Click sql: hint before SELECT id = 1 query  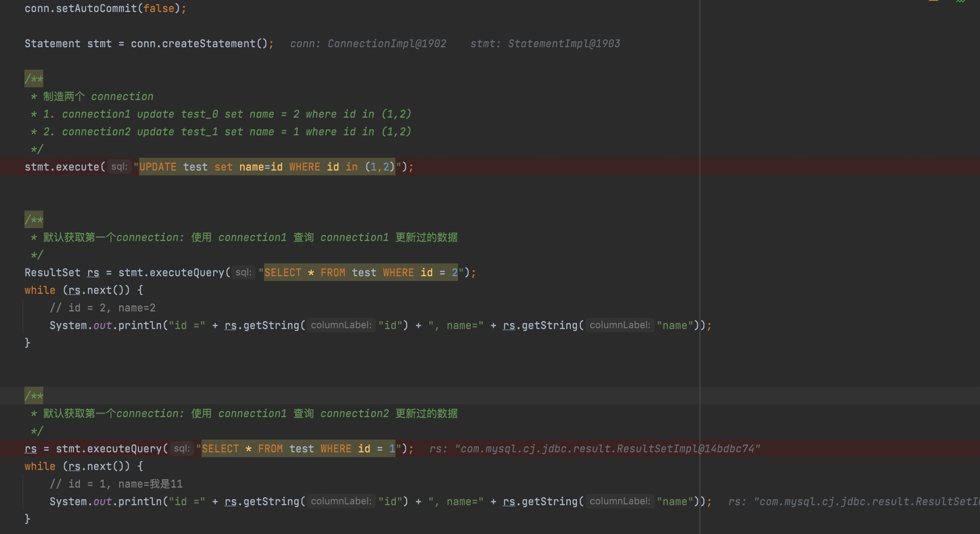pyautogui.click(x=181, y=448)
